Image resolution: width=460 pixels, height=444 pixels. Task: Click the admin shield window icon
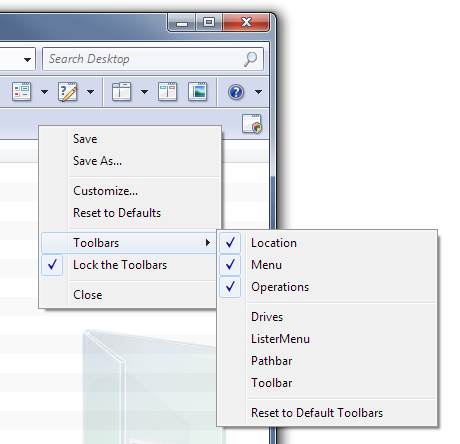pyautogui.click(x=252, y=124)
